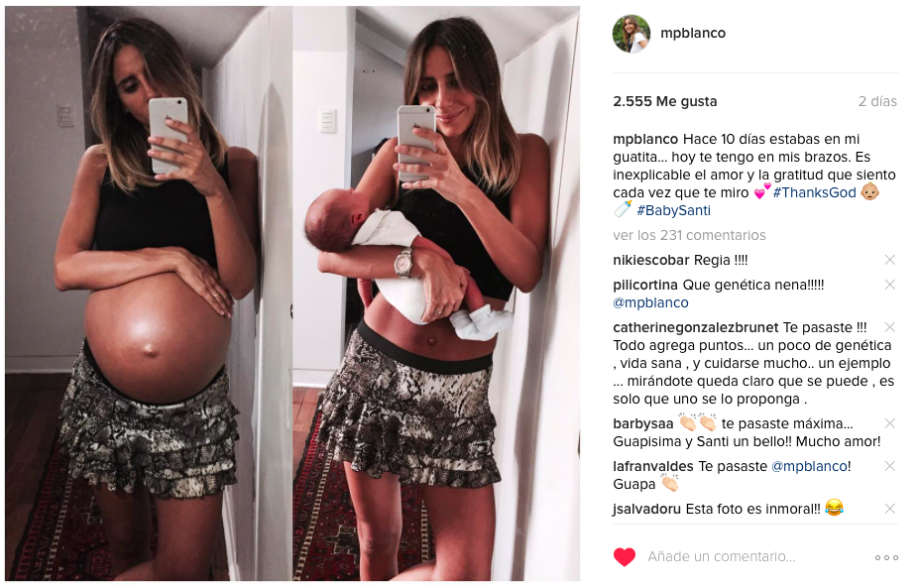This screenshot has height=588, width=919.
Task: Open the #BabySanti hashtag link
Action: (x=673, y=210)
